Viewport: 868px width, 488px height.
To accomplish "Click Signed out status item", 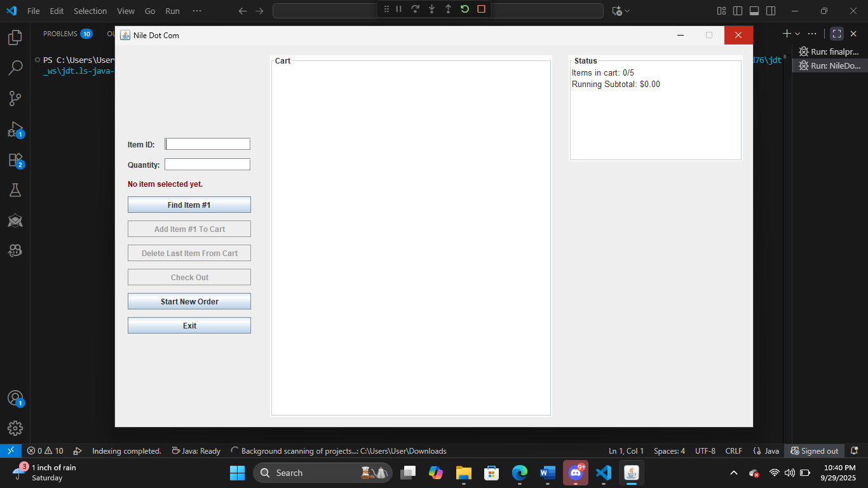I will tap(814, 451).
